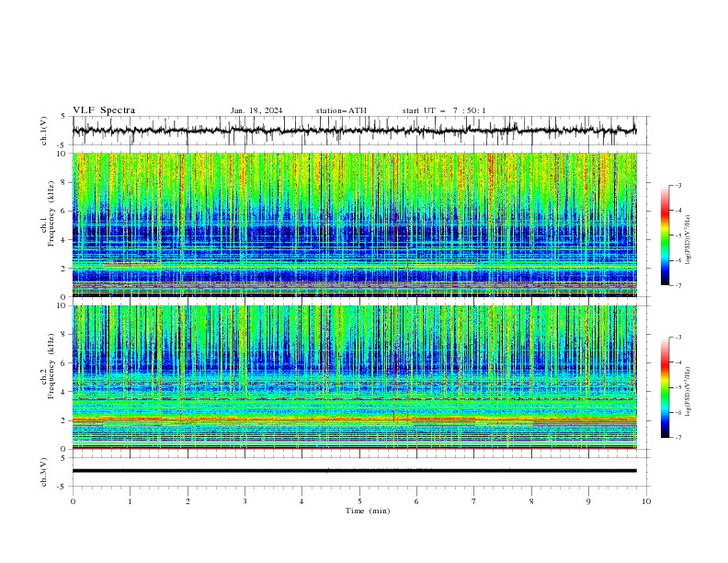Click the "VLF Spectra" plot title
The width and height of the screenshot is (728, 563).
pyautogui.click(x=104, y=110)
